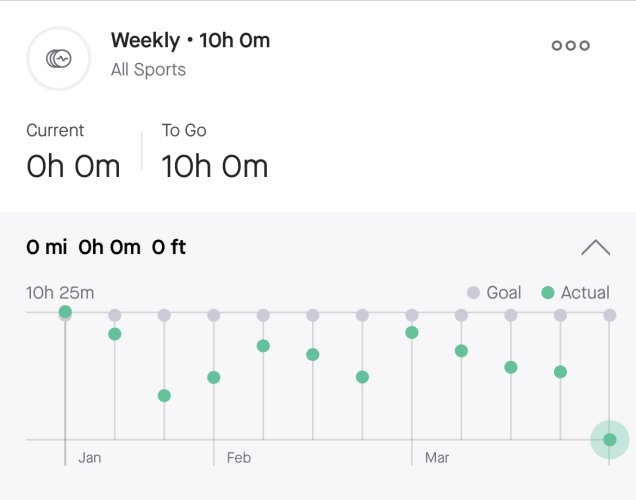The width and height of the screenshot is (636, 500).
Task: Tap the Jan month label
Action: point(90,458)
